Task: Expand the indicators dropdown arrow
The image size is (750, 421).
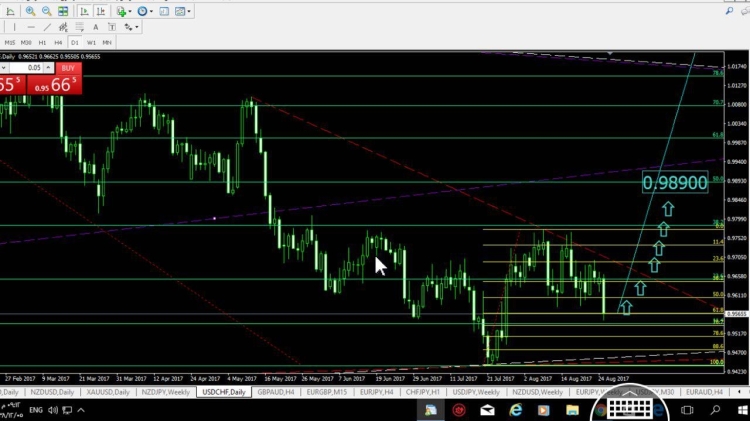Action: [x=130, y=11]
